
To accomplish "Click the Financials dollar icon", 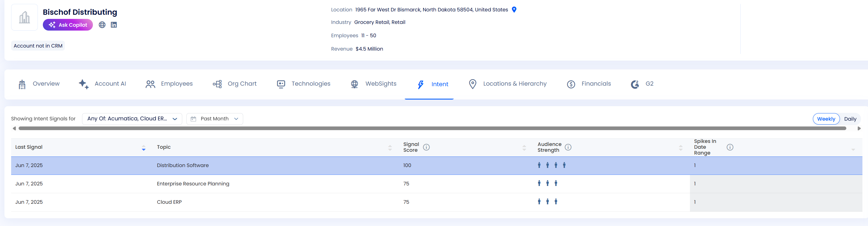I will pyautogui.click(x=571, y=84).
